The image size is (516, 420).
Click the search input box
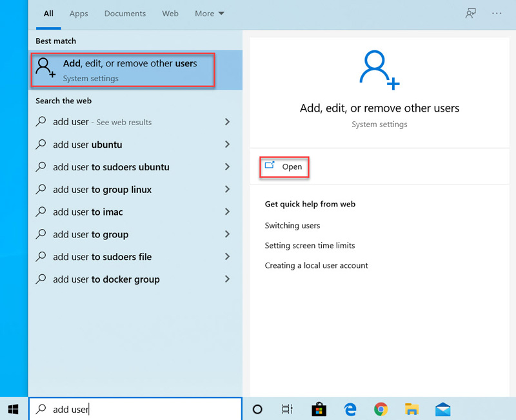(135, 409)
